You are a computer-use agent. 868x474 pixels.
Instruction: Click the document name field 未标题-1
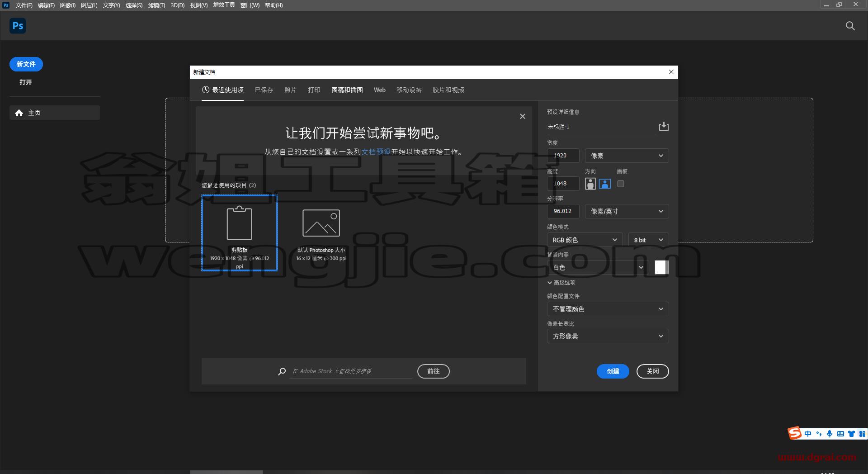click(601, 127)
